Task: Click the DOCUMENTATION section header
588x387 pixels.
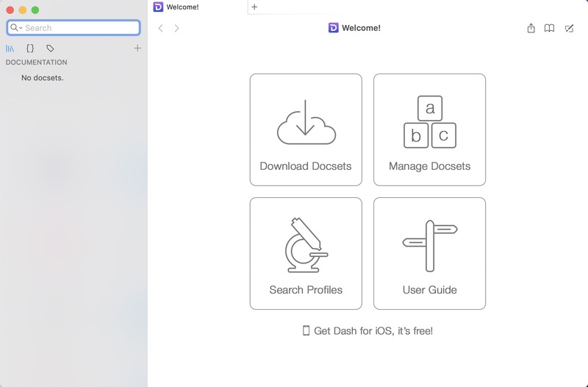Action: pos(36,63)
